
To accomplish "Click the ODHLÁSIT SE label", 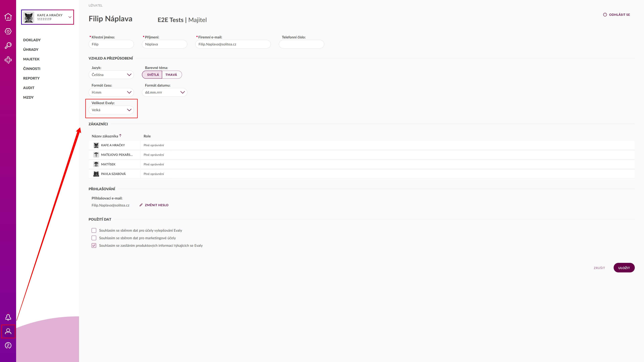I will coord(619,14).
